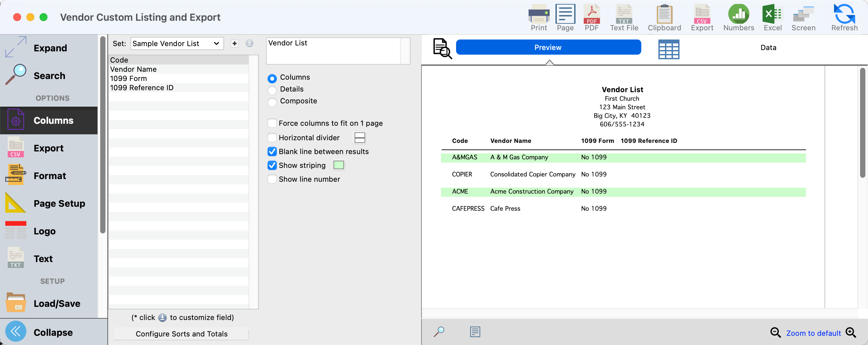This screenshot has width=868, height=345.
Task: Click the Vendor List title text field
Action: (x=333, y=50)
